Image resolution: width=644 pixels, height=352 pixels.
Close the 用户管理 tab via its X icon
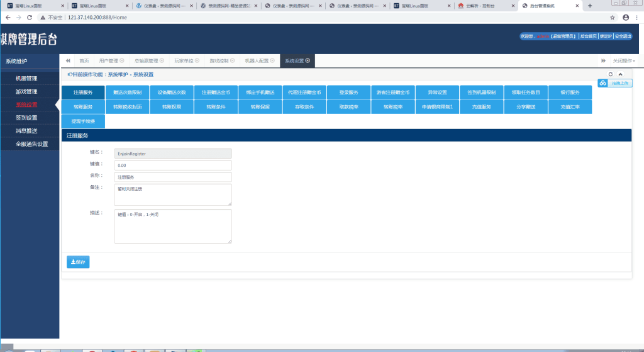pyautogui.click(x=122, y=61)
